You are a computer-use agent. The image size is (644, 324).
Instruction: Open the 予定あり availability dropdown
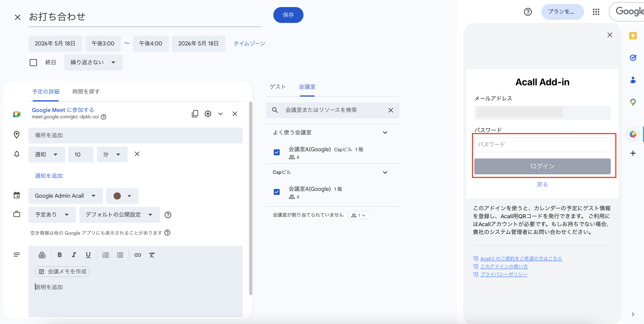pos(52,215)
